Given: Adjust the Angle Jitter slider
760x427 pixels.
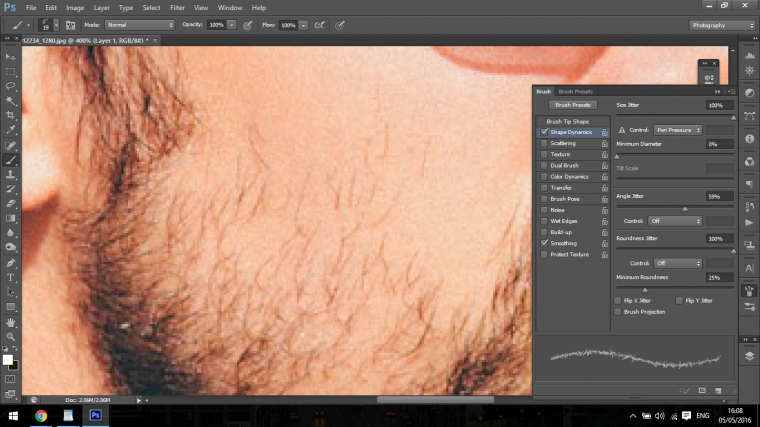Looking at the screenshot, I should pyautogui.click(x=685, y=208).
